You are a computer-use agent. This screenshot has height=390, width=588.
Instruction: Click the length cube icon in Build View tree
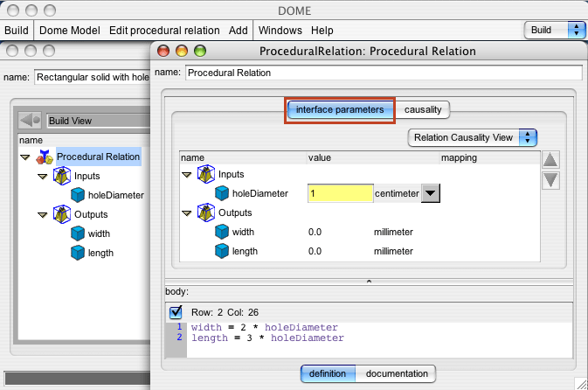(78, 253)
